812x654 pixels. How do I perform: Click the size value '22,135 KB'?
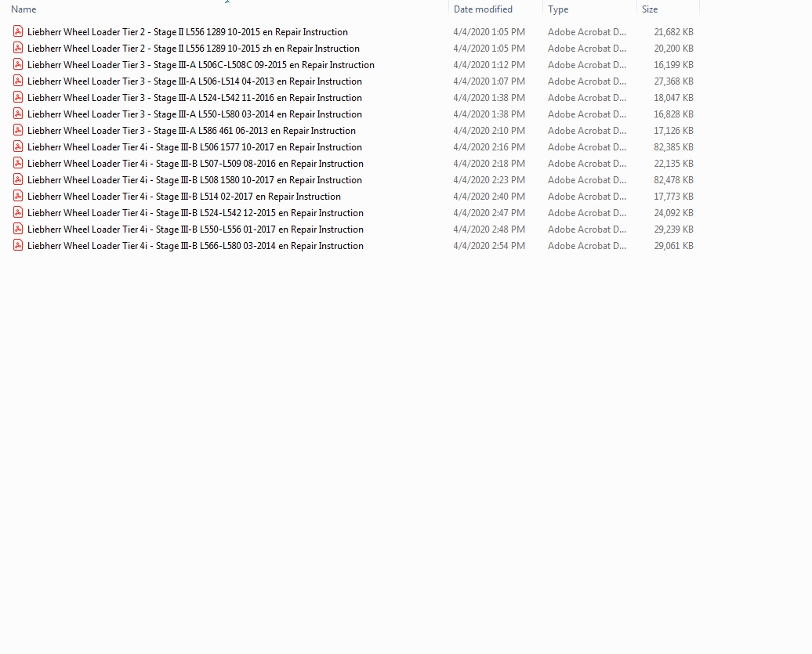674,164
